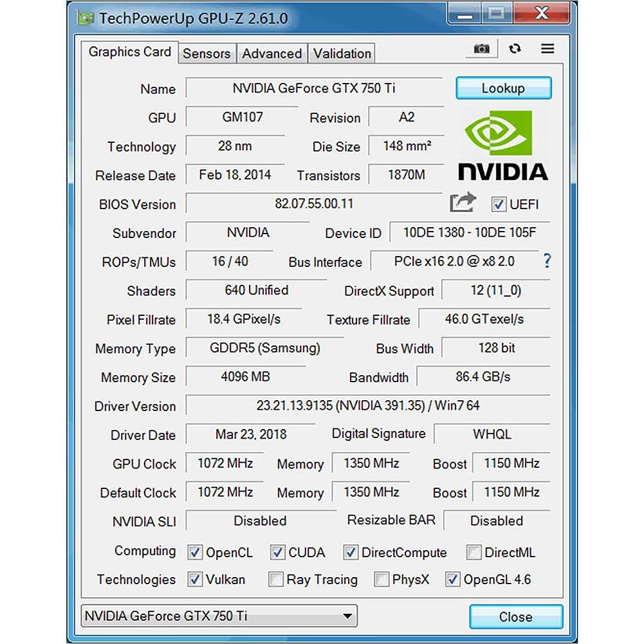Open the Advanced tab

272,54
